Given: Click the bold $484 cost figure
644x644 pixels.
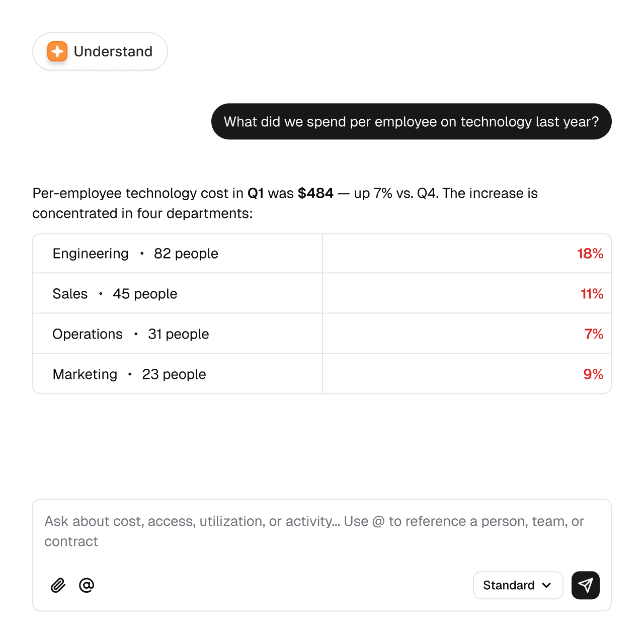Looking at the screenshot, I should pyautogui.click(x=315, y=193).
